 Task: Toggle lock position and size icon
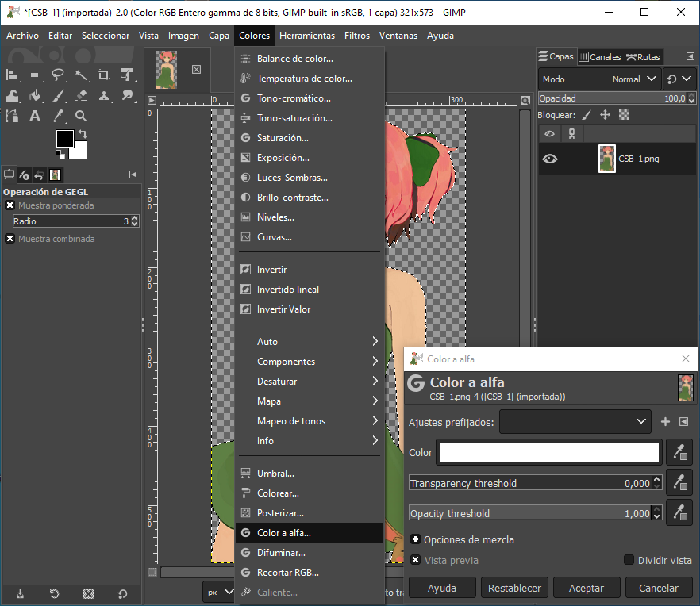605,115
